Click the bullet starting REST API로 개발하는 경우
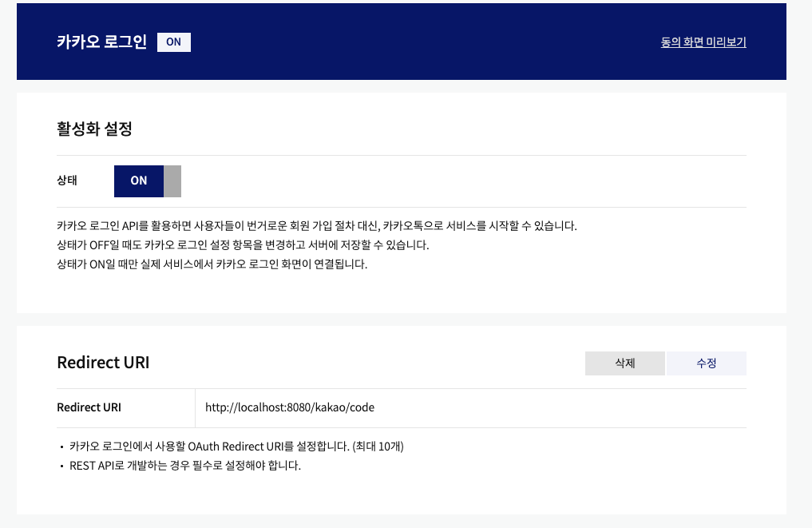The image size is (812, 528). pos(185,466)
